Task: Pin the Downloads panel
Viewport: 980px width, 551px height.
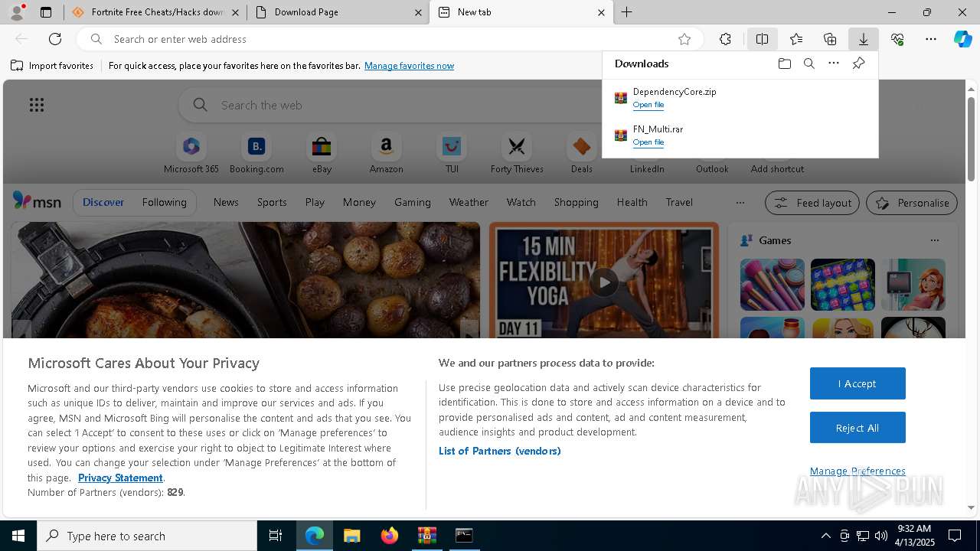Action: coord(858,64)
